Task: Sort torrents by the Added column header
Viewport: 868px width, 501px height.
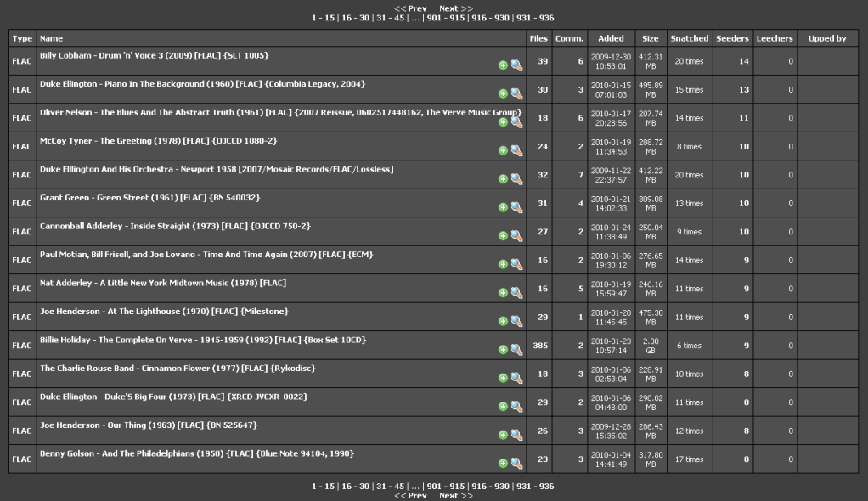Action: [x=612, y=39]
